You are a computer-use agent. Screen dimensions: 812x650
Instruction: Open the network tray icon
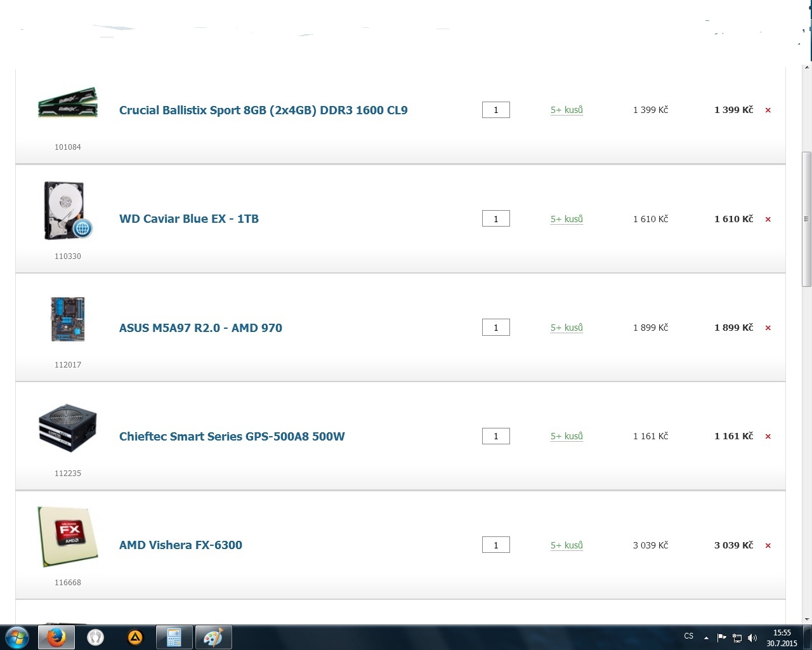(x=737, y=637)
